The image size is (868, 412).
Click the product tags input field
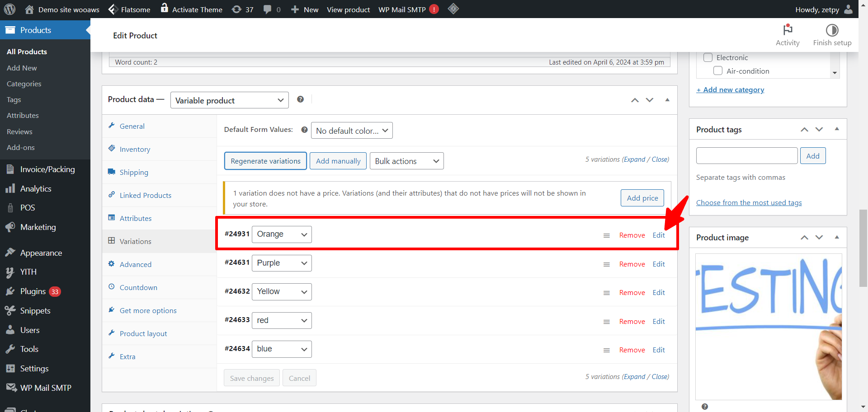click(747, 156)
